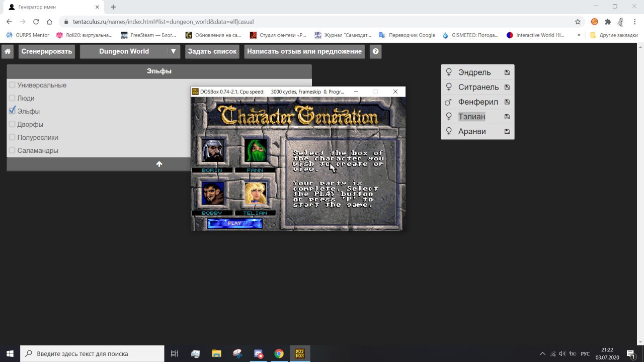Click the Задать список button

(x=212, y=51)
